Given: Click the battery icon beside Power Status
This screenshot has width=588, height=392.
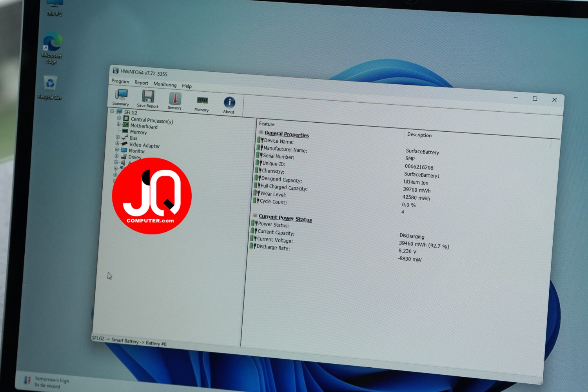Looking at the screenshot, I should pyautogui.click(x=254, y=223).
